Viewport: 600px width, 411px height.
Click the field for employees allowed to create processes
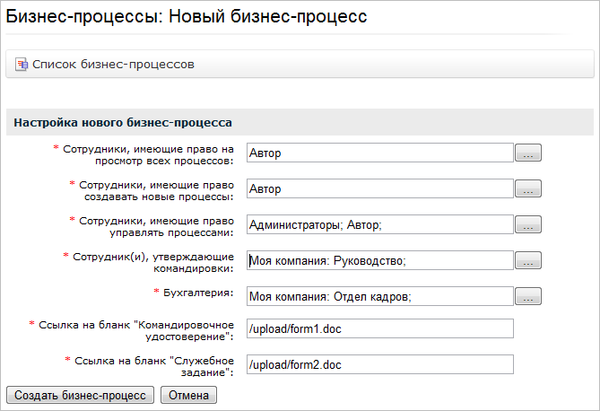point(378,188)
